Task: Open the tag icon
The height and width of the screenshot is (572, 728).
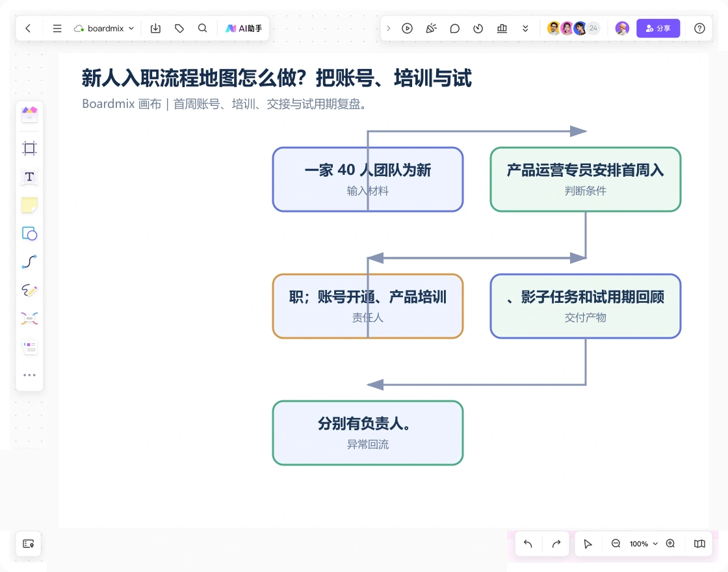Action: pos(179,29)
